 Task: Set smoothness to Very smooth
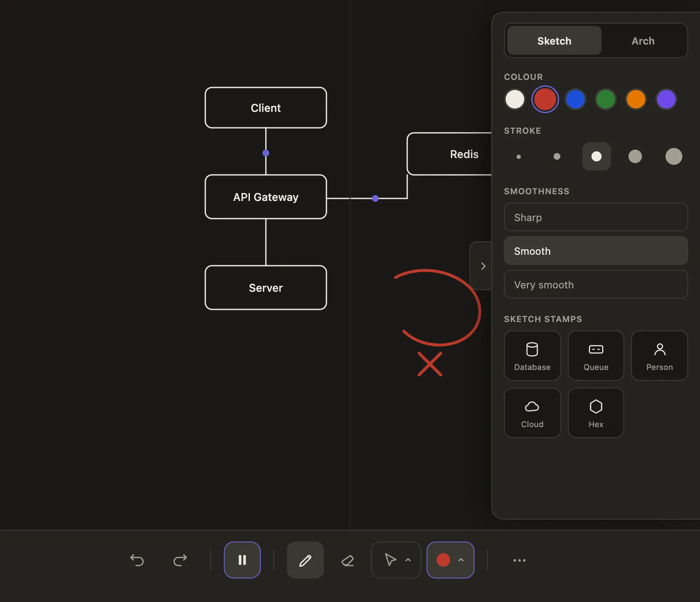[596, 285]
